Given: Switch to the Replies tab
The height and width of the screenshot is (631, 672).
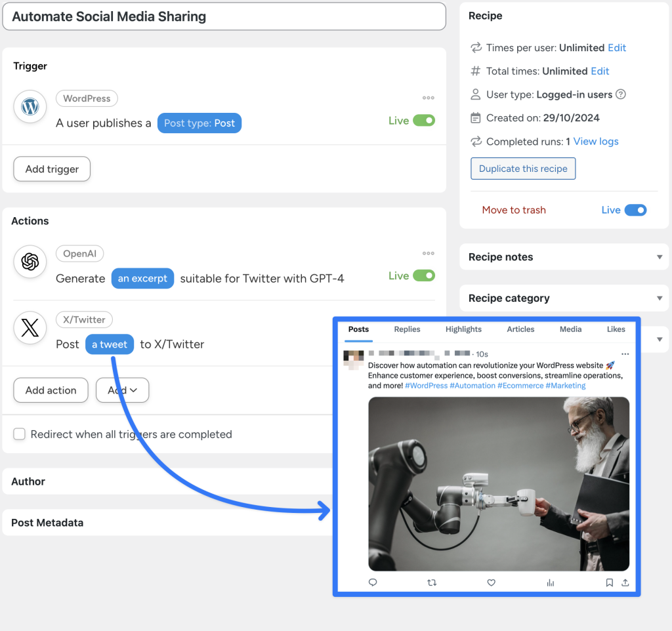Looking at the screenshot, I should tap(407, 329).
